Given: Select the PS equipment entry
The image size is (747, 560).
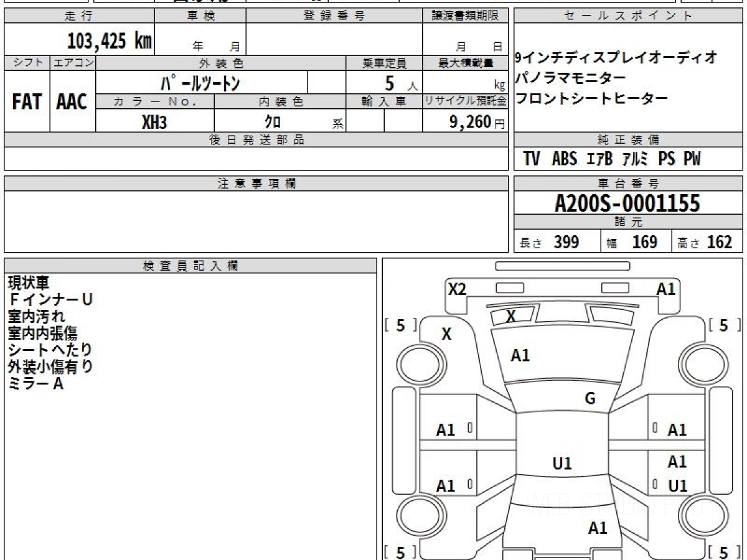Looking at the screenshot, I should [x=667, y=159].
